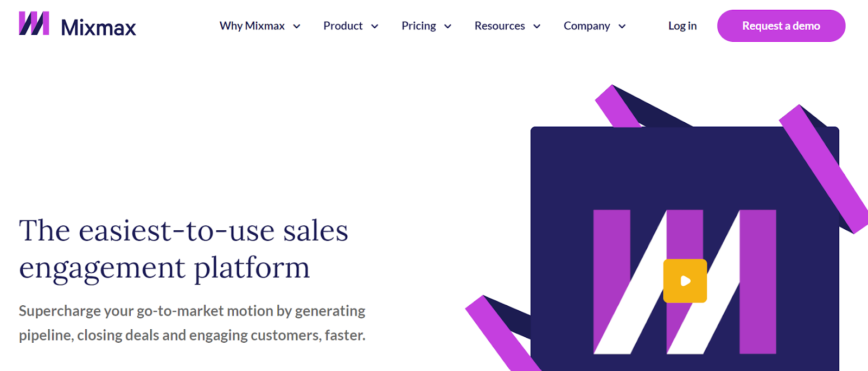Expand the Product dropdown arrow
868x371 pixels.
point(374,27)
